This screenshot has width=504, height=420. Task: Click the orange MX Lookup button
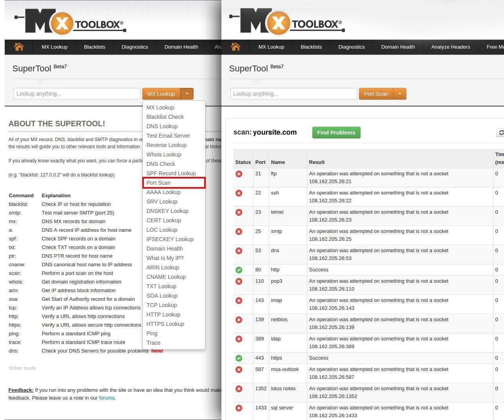coord(161,94)
